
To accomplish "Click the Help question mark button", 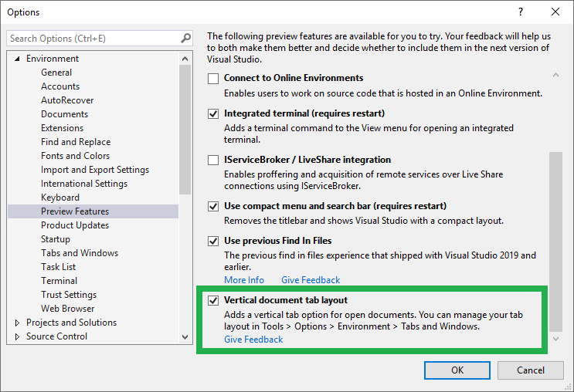I will (521, 12).
